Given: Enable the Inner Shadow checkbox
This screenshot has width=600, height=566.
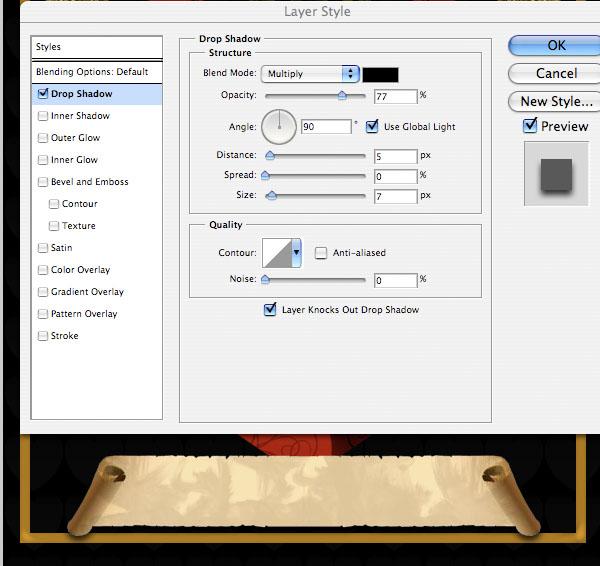Looking at the screenshot, I should click(43, 116).
